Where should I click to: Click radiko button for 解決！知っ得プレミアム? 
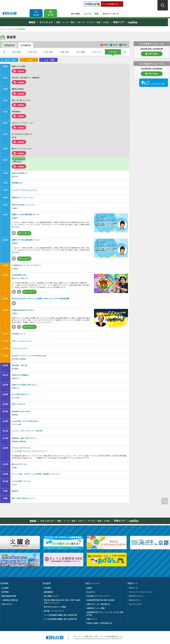pyautogui.click(x=19, y=105)
